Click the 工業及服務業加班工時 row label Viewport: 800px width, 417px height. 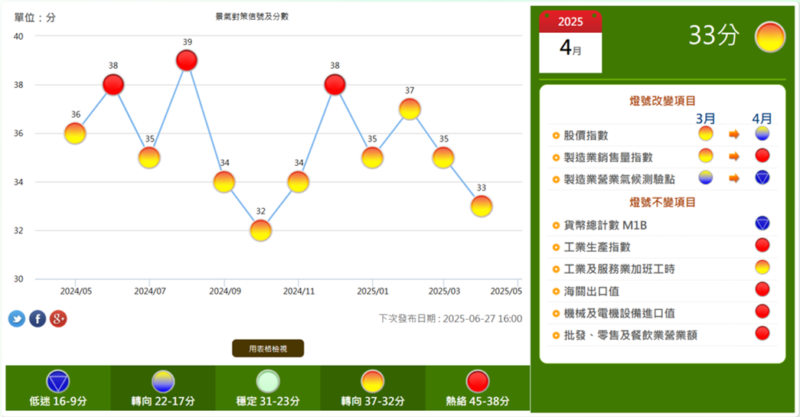click(x=619, y=269)
